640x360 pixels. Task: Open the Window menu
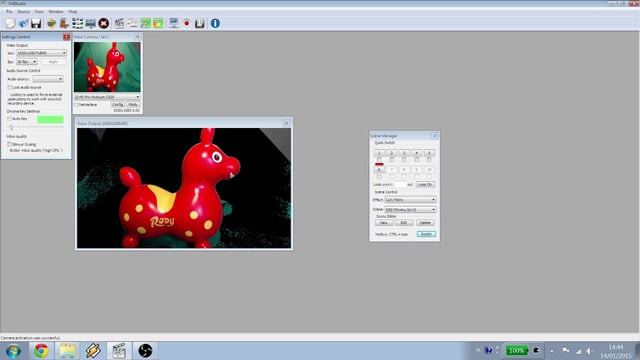click(x=56, y=12)
